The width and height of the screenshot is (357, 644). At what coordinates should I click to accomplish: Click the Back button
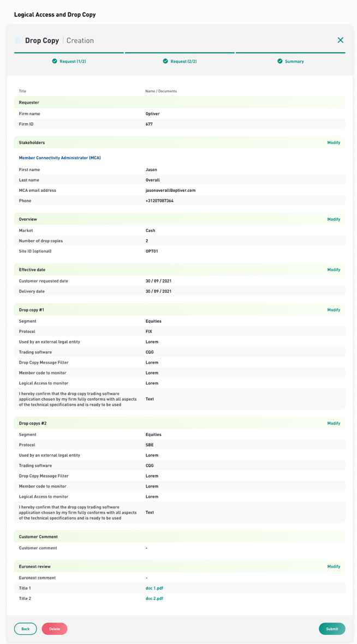tap(26, 629)
